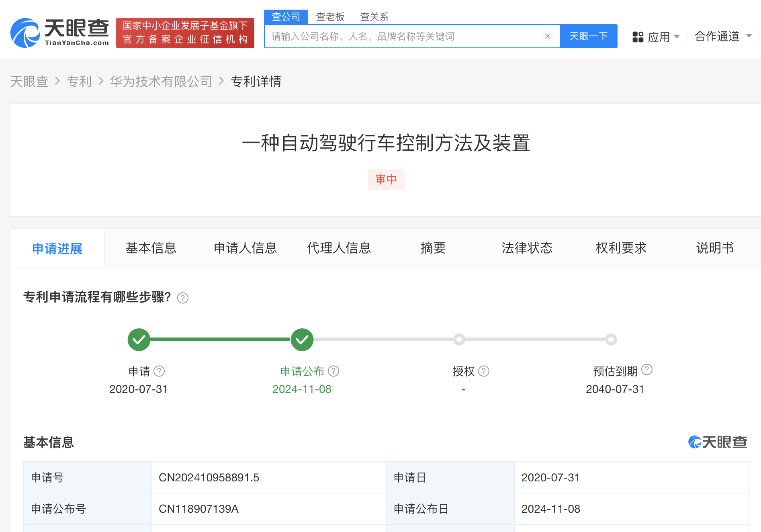Click the 预估到期 date 2040-07-31
This screenshot has height=532, width=761.
pos(615,389)
